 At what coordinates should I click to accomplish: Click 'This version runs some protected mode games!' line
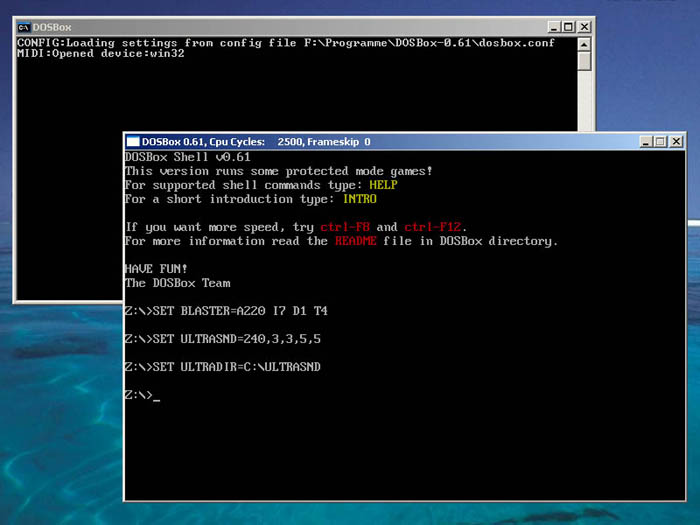tap(279, 171)
